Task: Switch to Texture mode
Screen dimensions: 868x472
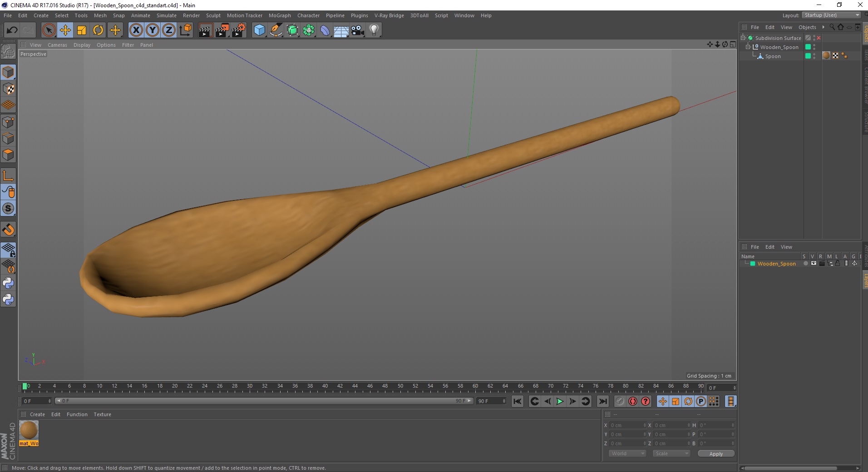Action: [x=8, y=89]
